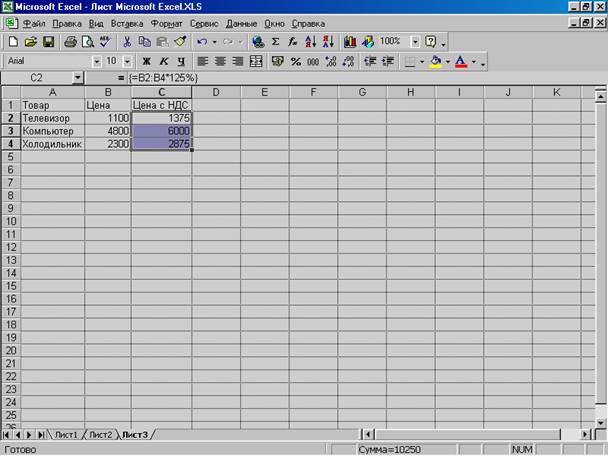The width and height of the screenshot is (608, 456).
Task: Open the Формат menu
Action: click(166, 24)
